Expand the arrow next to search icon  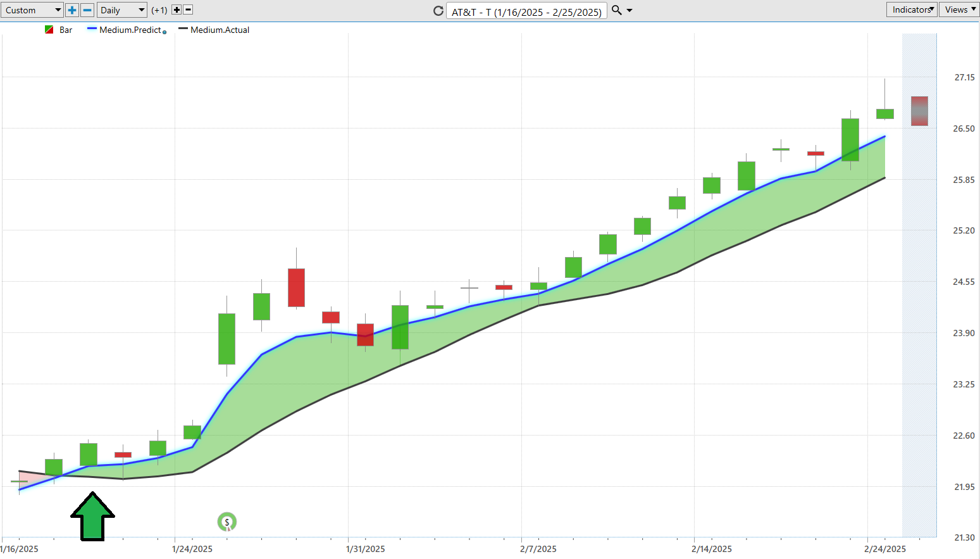coord(630,11)
